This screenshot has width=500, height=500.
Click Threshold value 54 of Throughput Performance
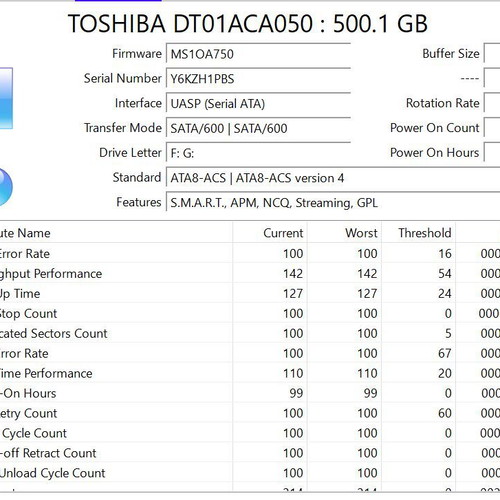(x=445, y=274)
